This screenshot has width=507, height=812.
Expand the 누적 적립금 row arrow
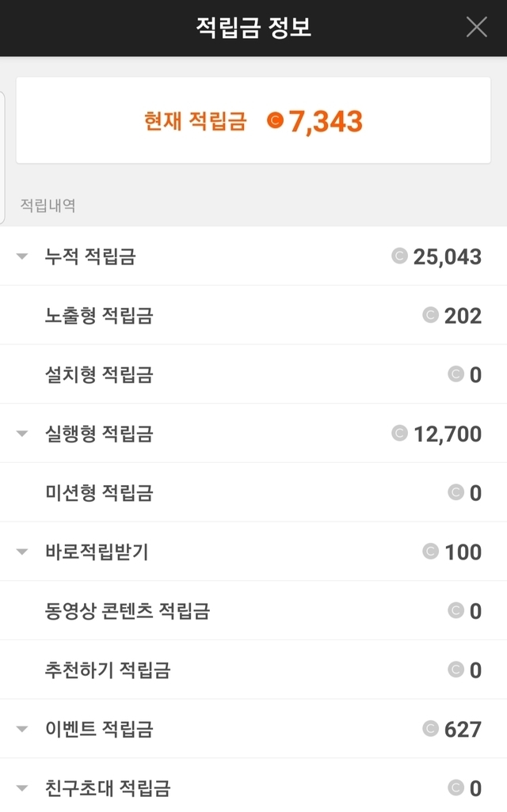coord(22,256)
